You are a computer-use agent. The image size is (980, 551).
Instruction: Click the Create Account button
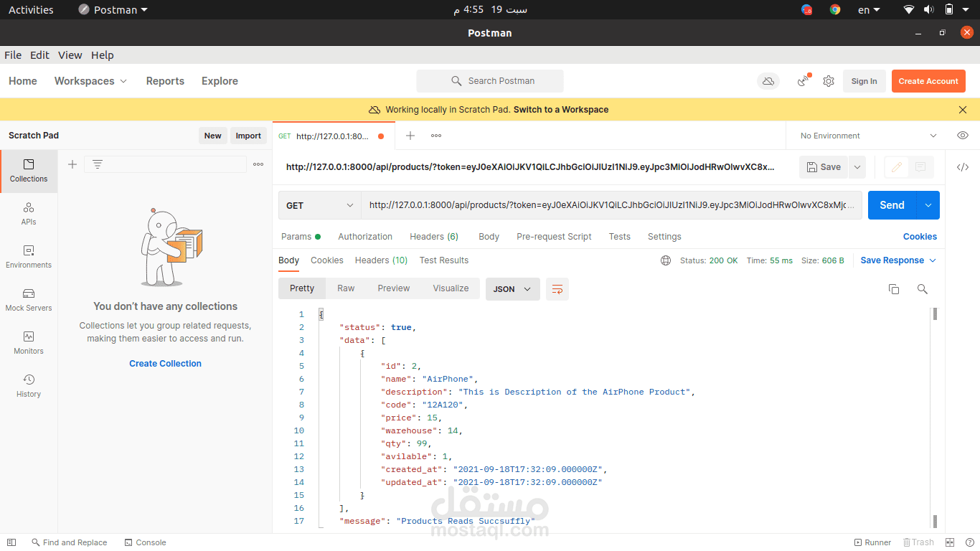click(928, 81)
